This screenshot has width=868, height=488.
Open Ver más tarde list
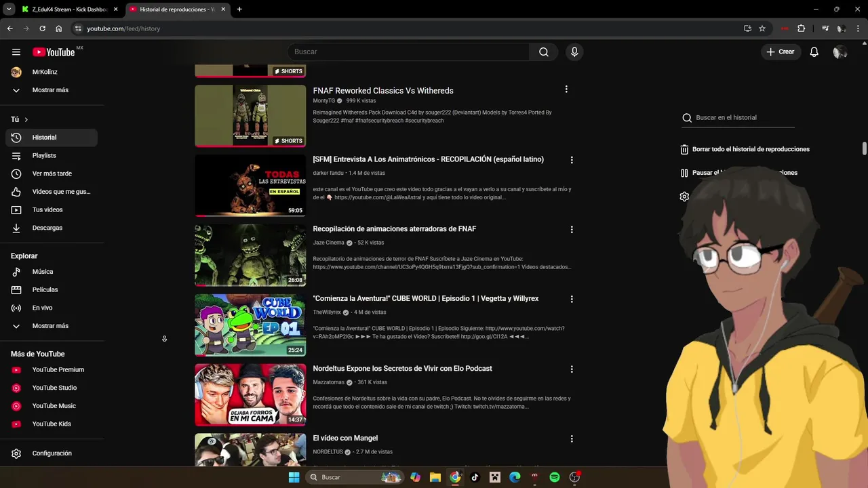click(52, 174)
